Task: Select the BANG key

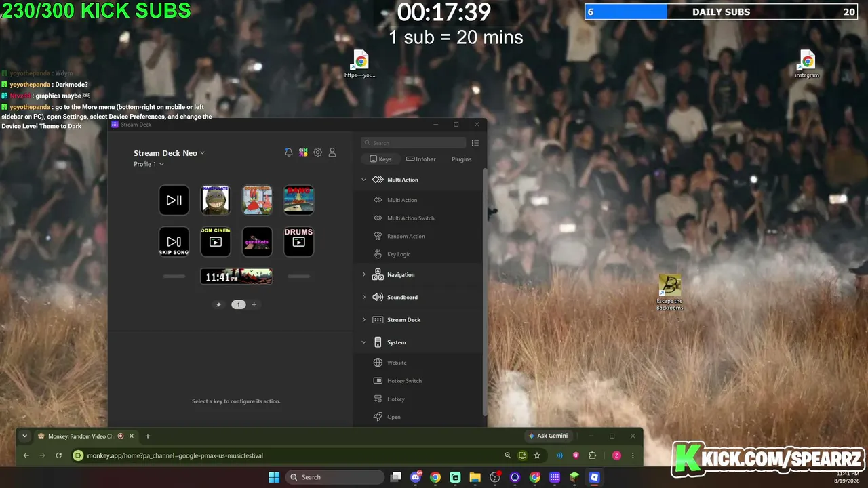Action: point(298,200)
